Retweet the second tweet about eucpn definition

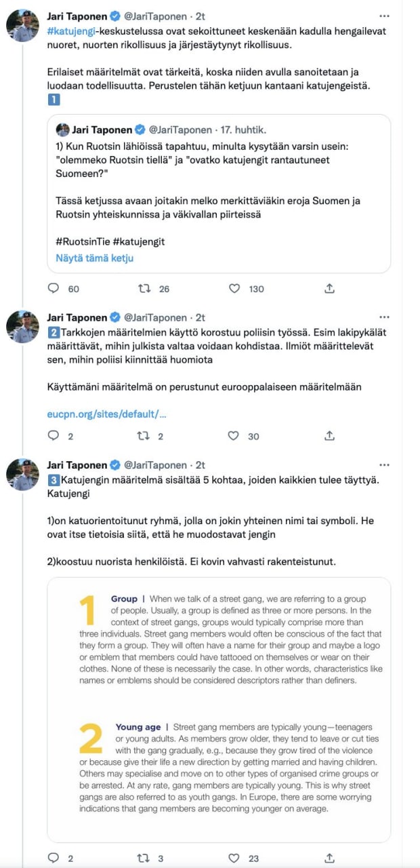click(144, 436)
